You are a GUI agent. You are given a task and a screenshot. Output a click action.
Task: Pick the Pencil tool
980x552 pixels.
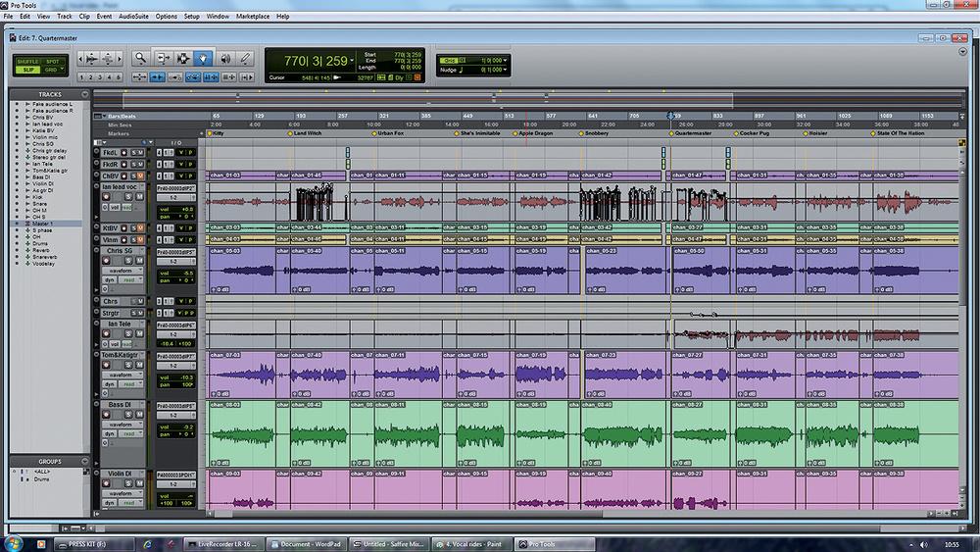click(x=245, y=58)
